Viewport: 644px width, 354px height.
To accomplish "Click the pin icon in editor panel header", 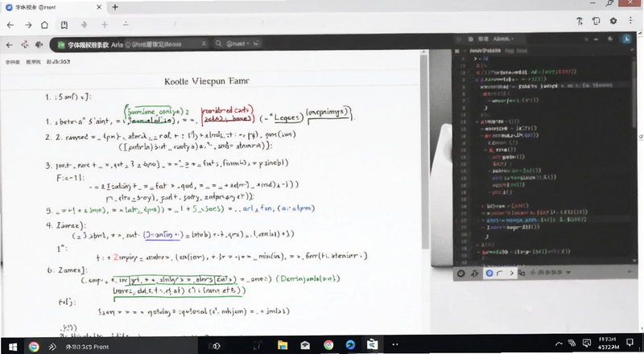I will [610, 39].
